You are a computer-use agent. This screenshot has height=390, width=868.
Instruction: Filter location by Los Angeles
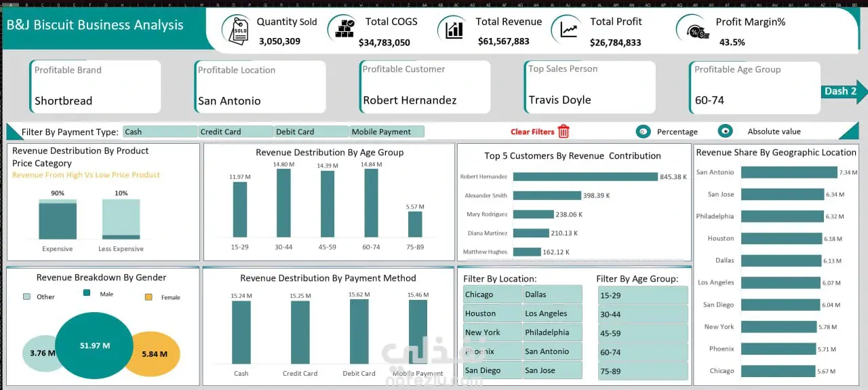[x=553, y=313]
